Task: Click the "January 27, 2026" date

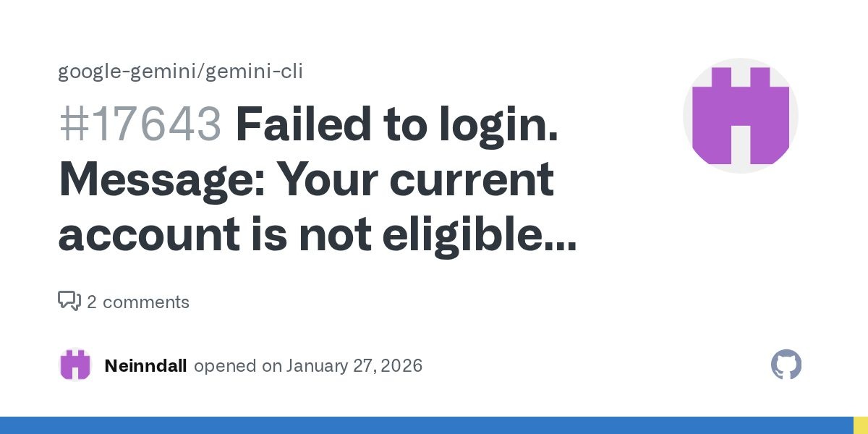Action: [x=354, y=365]
